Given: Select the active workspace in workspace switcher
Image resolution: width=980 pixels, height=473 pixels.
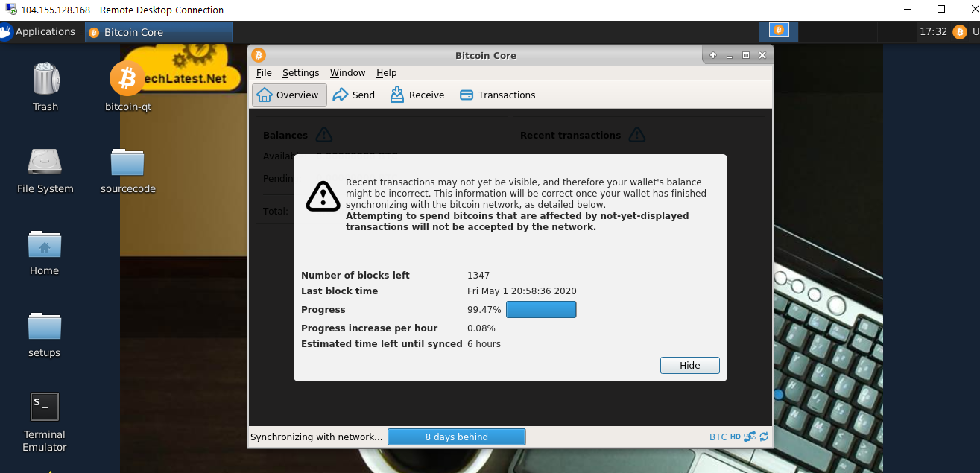Looking at the screenshot, I should tap(779, 31).
